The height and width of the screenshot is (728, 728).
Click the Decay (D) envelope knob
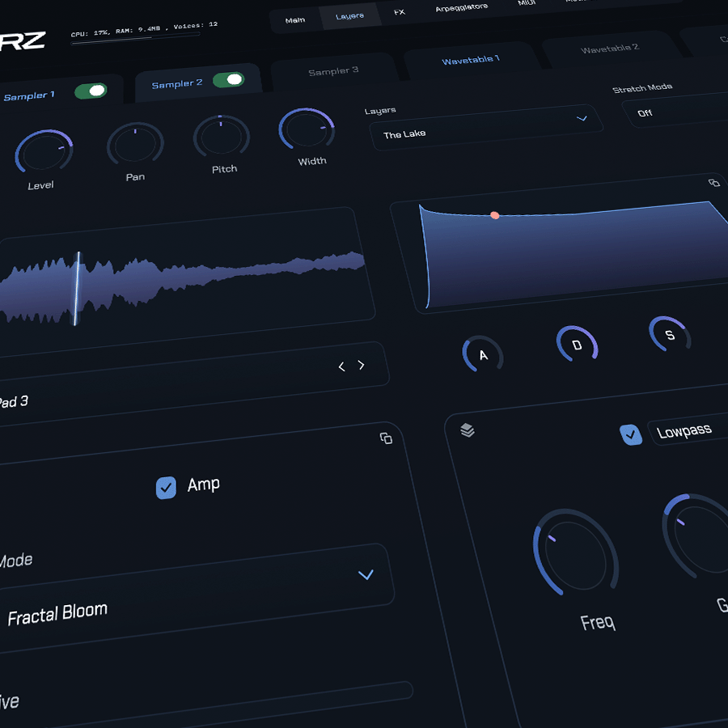coord(577,344)
